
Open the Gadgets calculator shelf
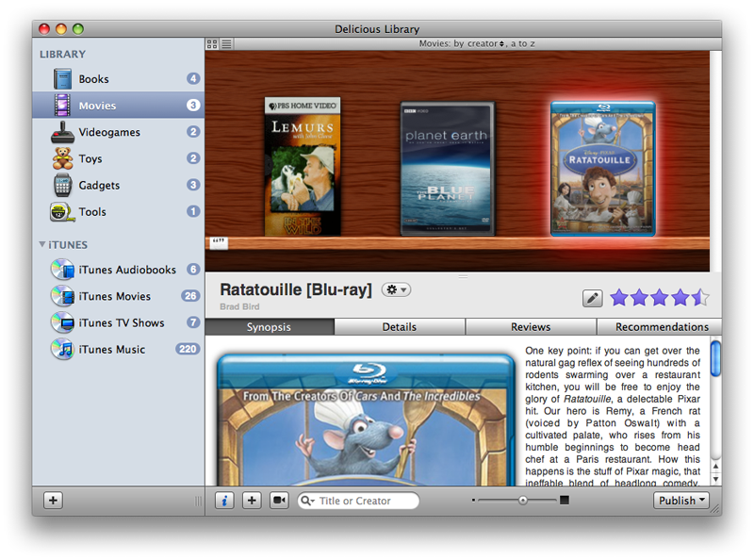[x=118, y=185]
